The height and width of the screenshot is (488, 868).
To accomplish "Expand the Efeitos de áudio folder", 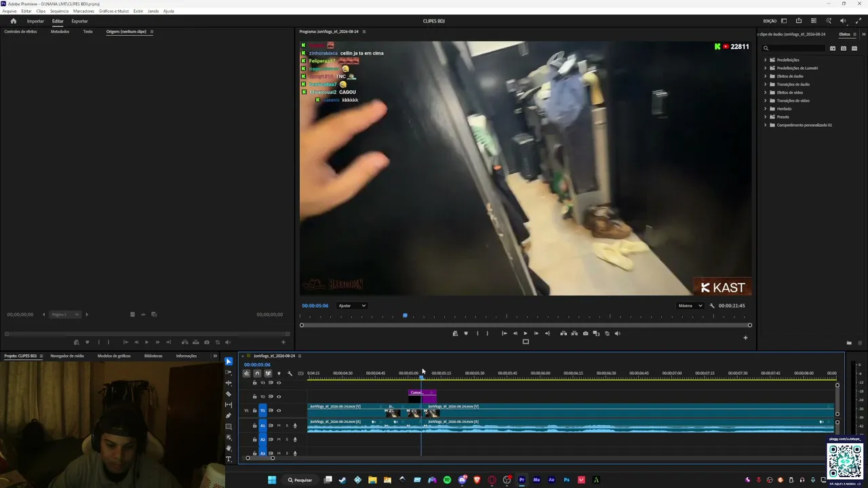I will [x=766, y=76].
